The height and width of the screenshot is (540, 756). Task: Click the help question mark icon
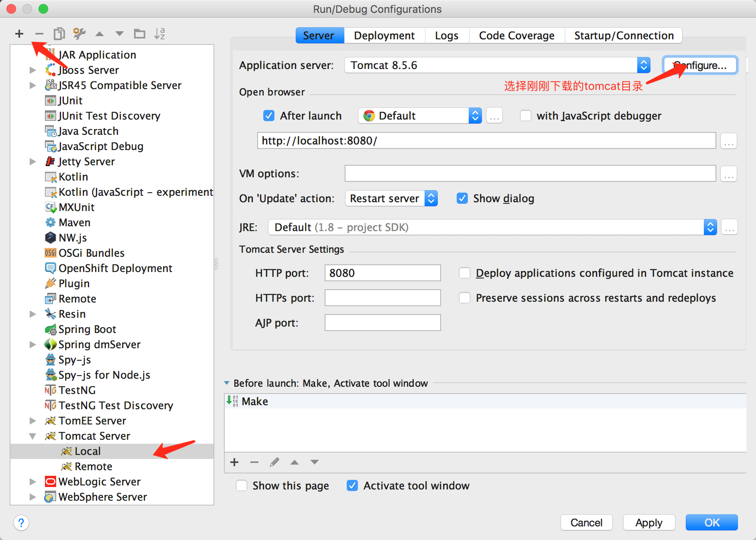(21, 523)
